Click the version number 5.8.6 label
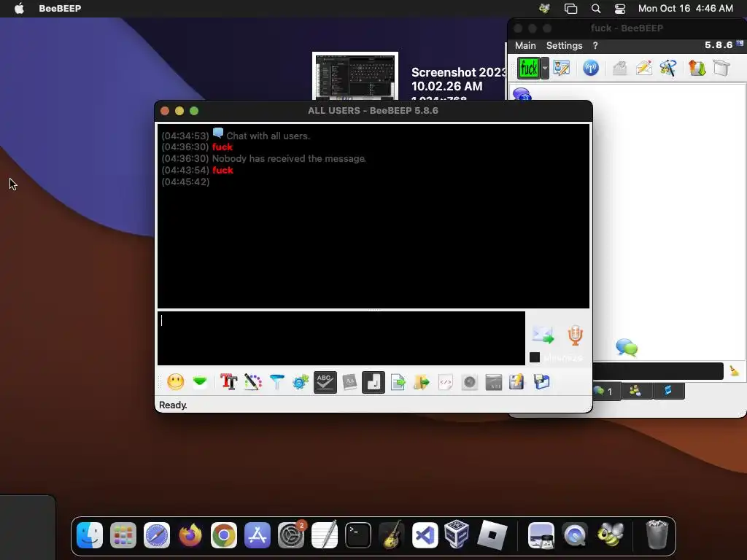This screenshot has width=747, height=560. pyautogui.click(x=719, y=44)
